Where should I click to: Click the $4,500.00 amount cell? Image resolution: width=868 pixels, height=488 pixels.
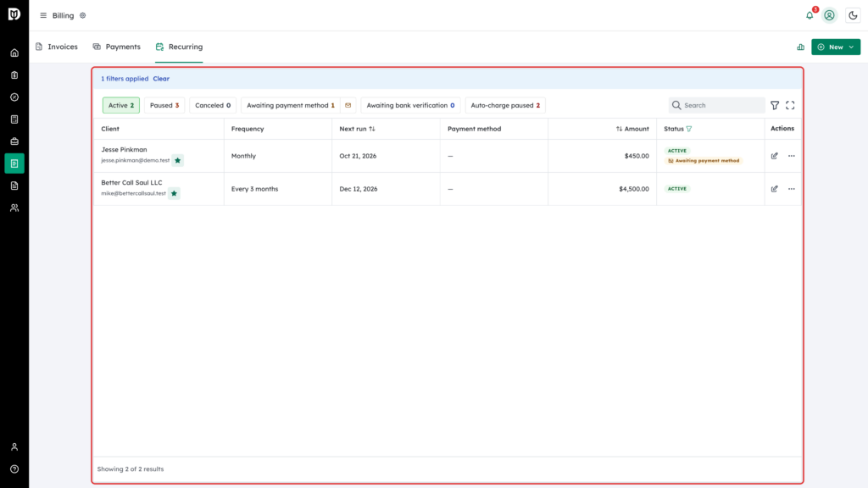(634, 189)
